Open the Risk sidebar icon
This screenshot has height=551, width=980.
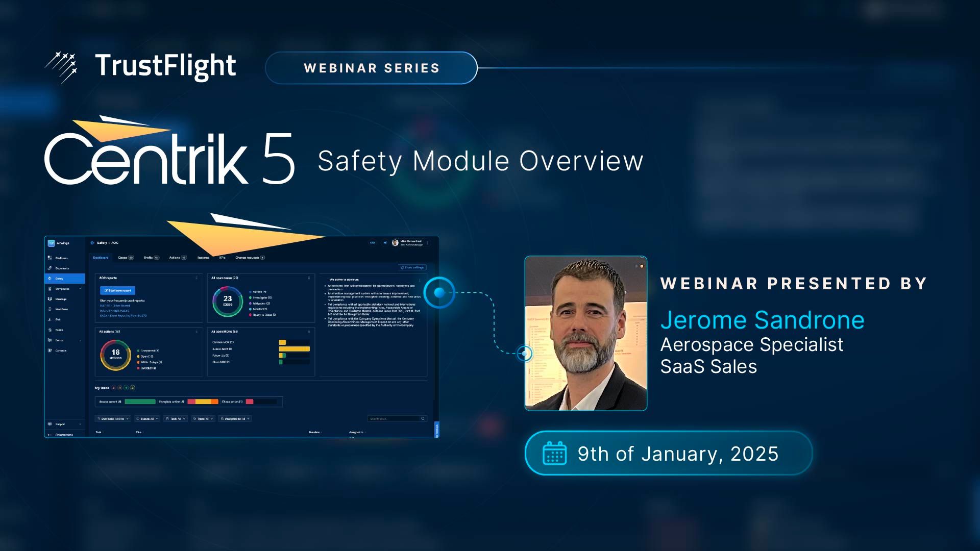pos(50,319)
